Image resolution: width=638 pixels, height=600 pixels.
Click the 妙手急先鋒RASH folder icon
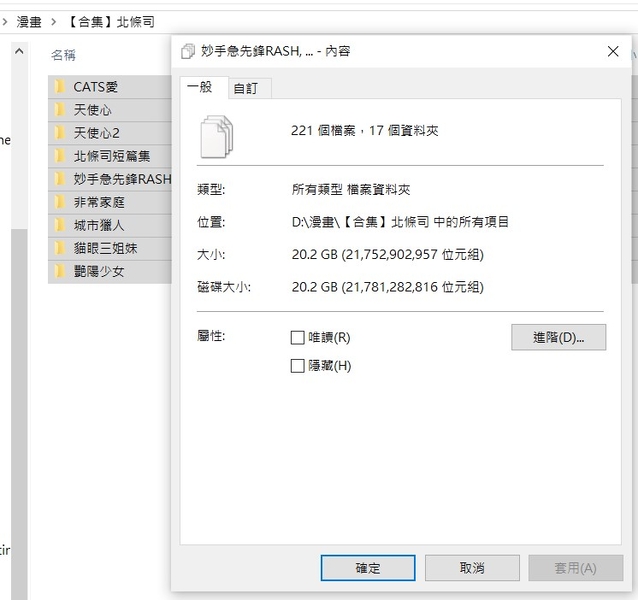click(60, 179)
